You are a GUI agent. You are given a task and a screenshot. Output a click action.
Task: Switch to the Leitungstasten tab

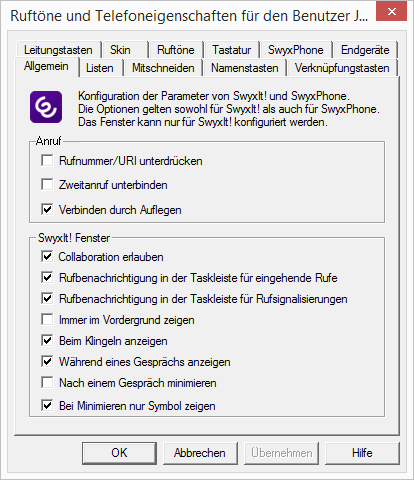[58, 50]
